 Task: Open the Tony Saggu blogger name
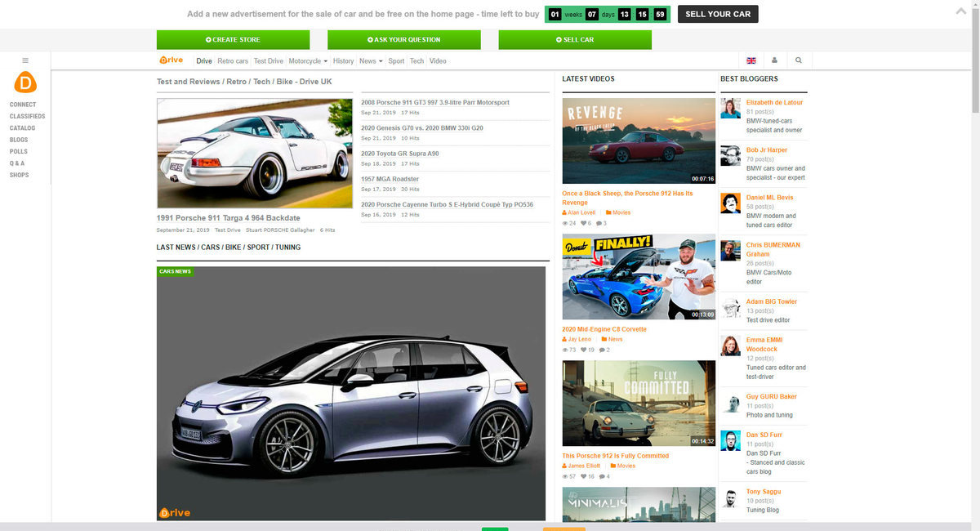[x=764, y=492]
